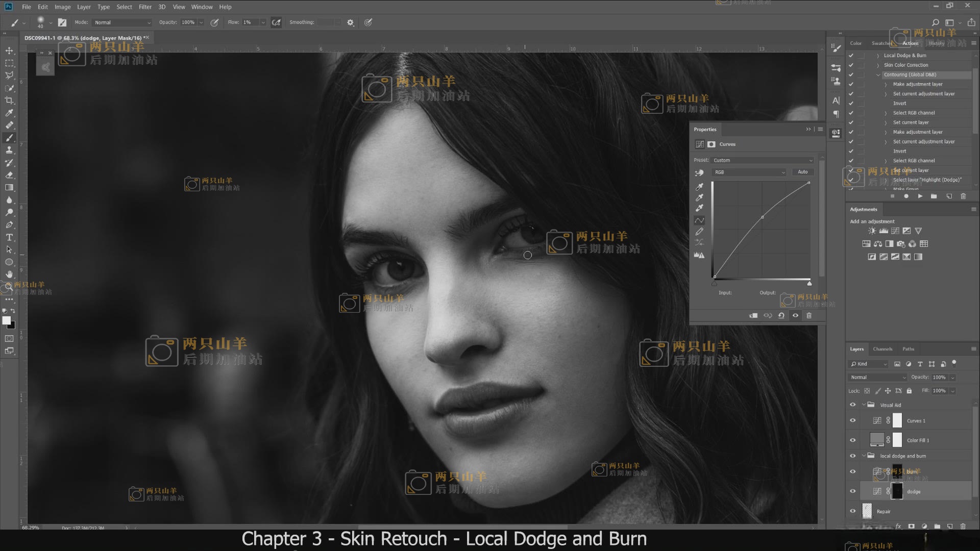Click the Curves white point eyedropper
The height and width of the screenshot is (551, 980).
tap(699, 208)
